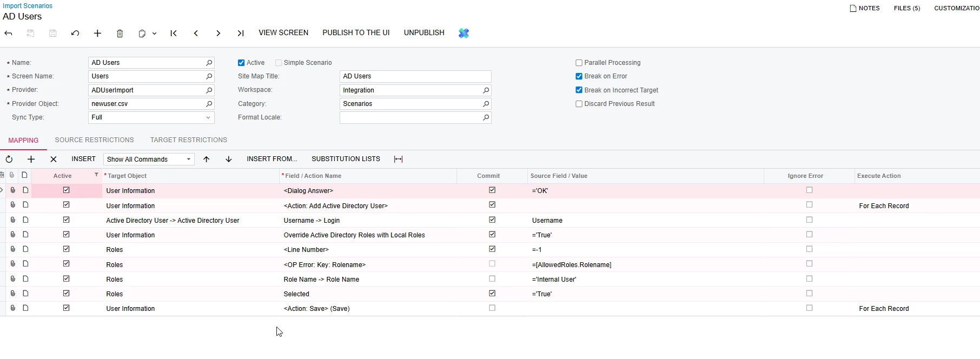This screenshot has height=359, width=980.
Task: Uncheck Break on Incorrect Target
Action: [x=579, y=90]
